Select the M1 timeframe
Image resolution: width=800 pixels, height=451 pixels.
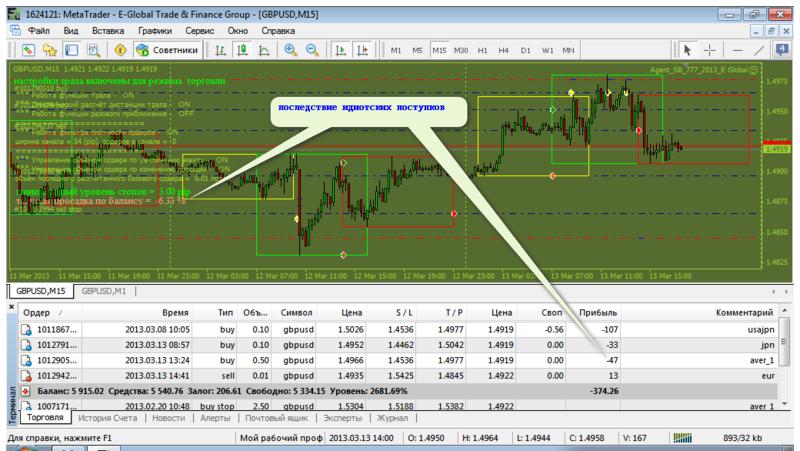click(x=396, y=51)
